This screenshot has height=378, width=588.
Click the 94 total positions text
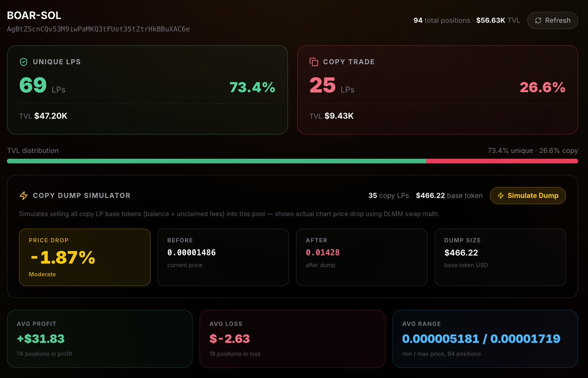click(x=442, y=21)
